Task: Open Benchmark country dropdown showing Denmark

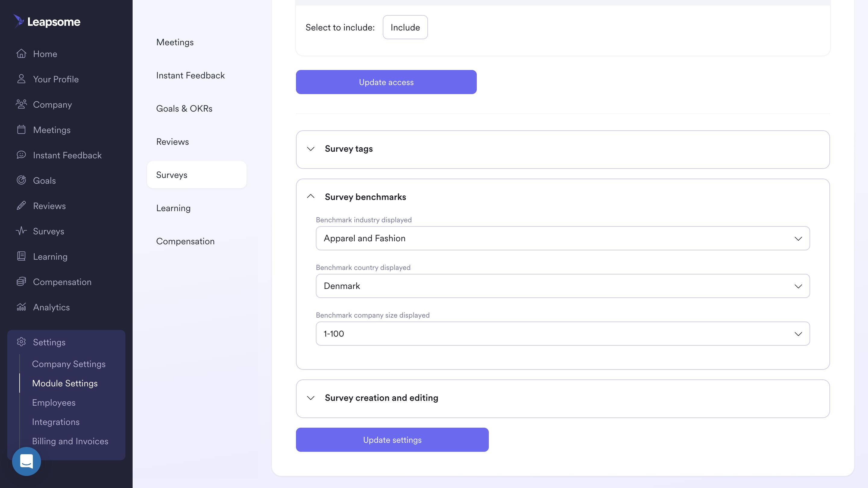Action: (563, 286)
